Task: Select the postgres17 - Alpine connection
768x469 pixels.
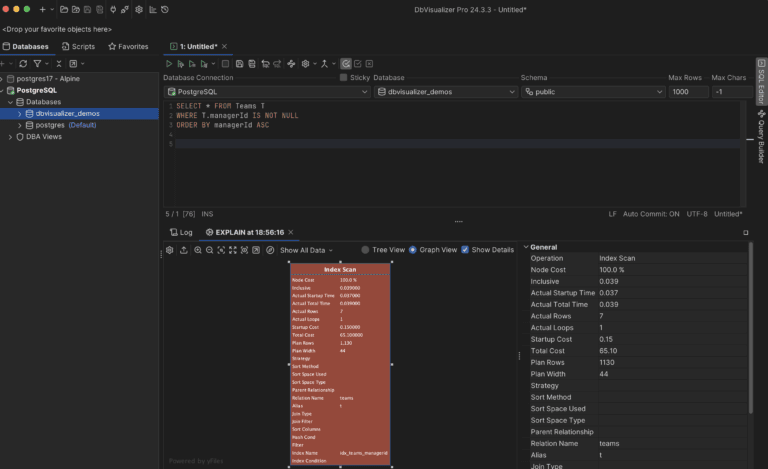Action: click(48, 78)
